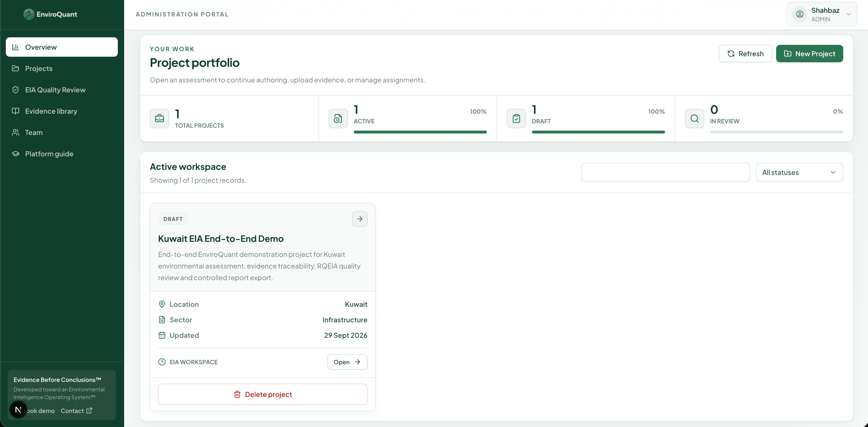Image resolution: width=868 pixels, height=427 pixels.
Task: Navigate to Evidence library
Action: [62, 111]
